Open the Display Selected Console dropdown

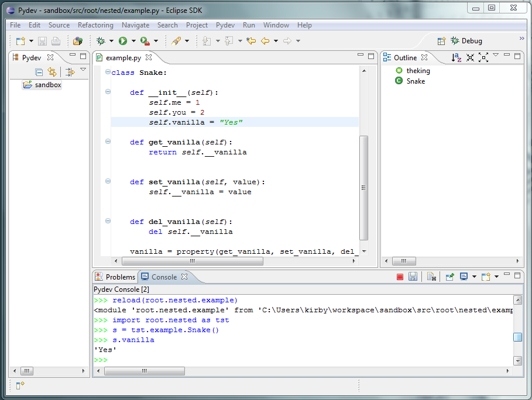(x=474, y=277)
